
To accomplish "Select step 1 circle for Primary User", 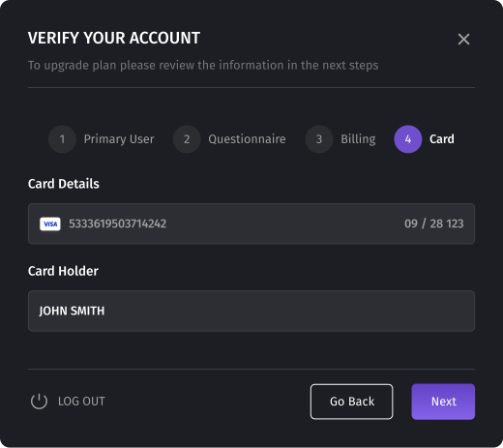I will pyautogui.click(x=62, y=139).
